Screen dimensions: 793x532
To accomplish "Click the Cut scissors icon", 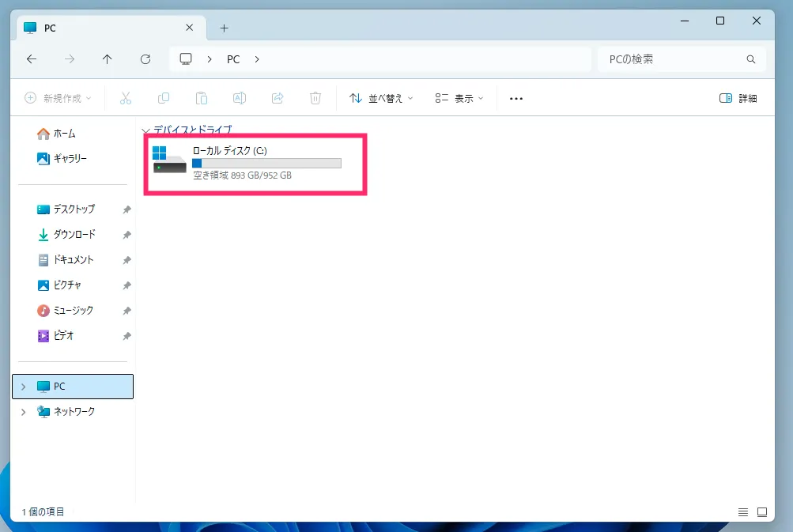I will pos(126,98).
